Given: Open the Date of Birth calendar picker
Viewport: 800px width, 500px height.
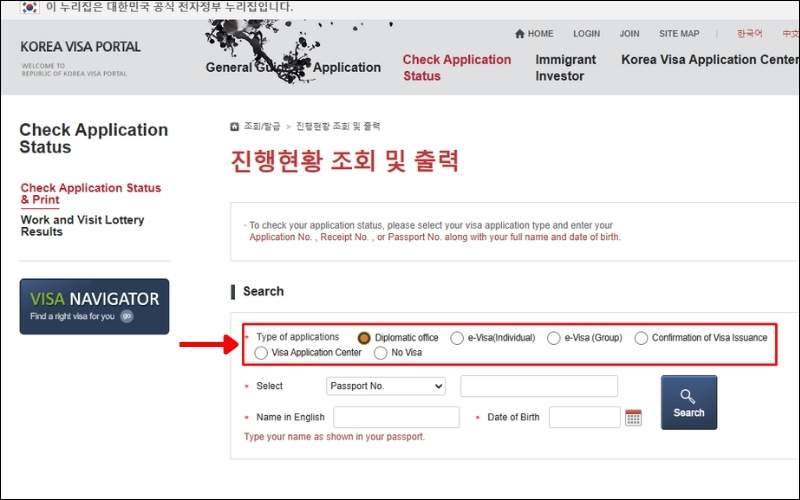Looking at the screenshot, I should pyautogui.click(x=633, y=417).
